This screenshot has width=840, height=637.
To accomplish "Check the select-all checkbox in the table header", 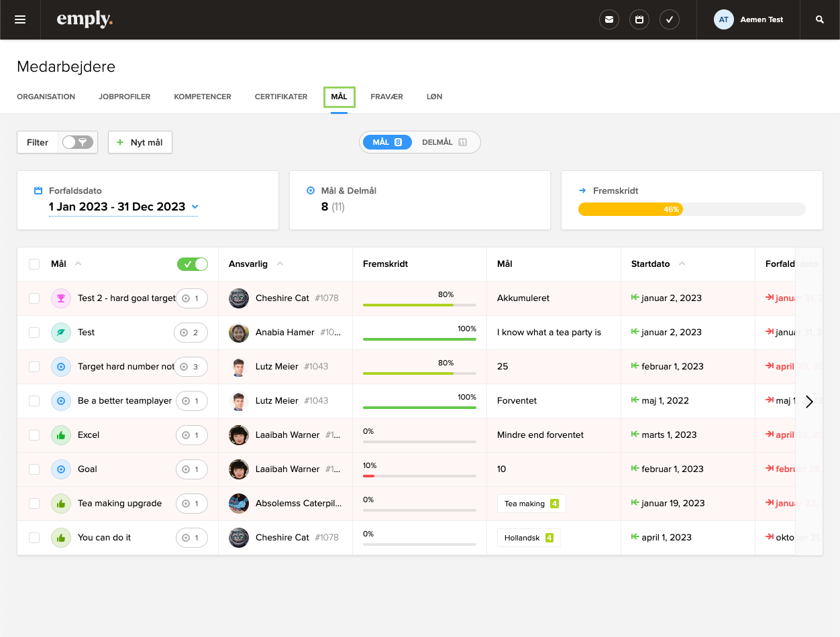I will (x=34, y=264).
